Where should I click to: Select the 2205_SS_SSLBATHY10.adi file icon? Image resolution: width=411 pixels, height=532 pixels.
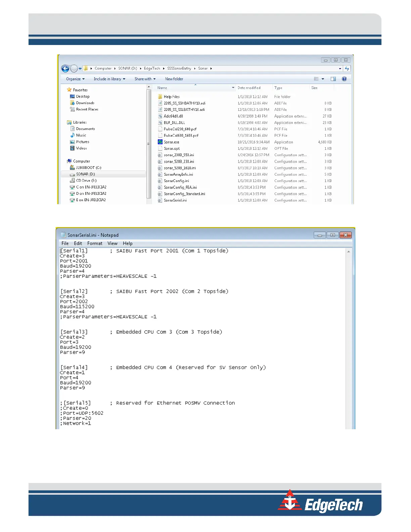pyautogui.click(x=160, y=109)
